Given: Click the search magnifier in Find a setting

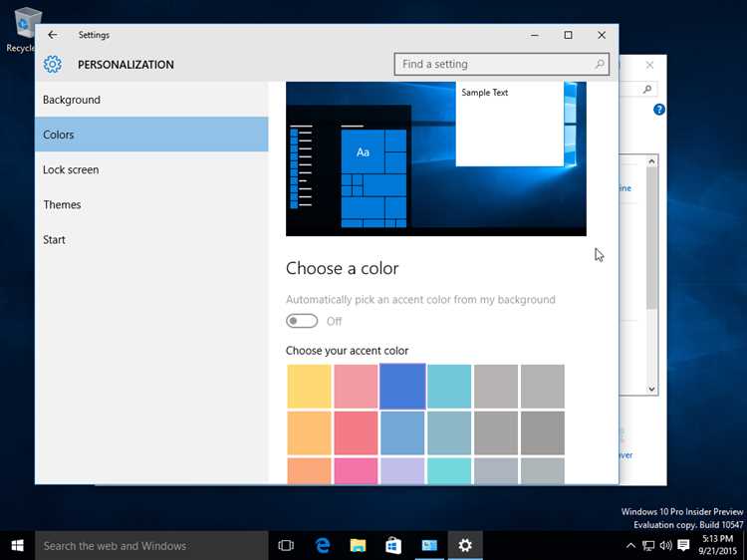Looking at the screenshot, I should 600,64.
